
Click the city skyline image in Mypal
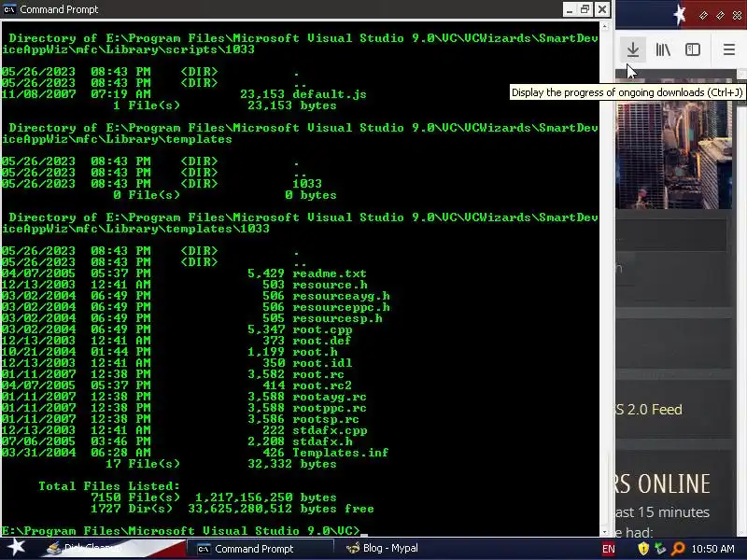(x=673, y=155)
